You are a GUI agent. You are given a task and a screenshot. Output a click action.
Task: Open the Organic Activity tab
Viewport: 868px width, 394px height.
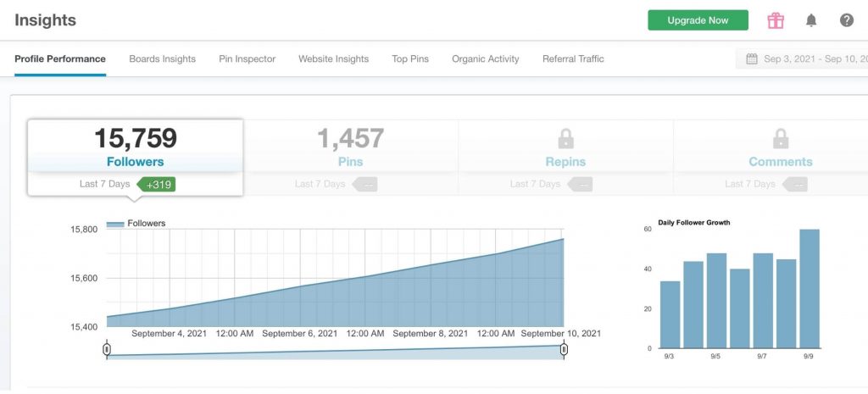click(486, 58)
